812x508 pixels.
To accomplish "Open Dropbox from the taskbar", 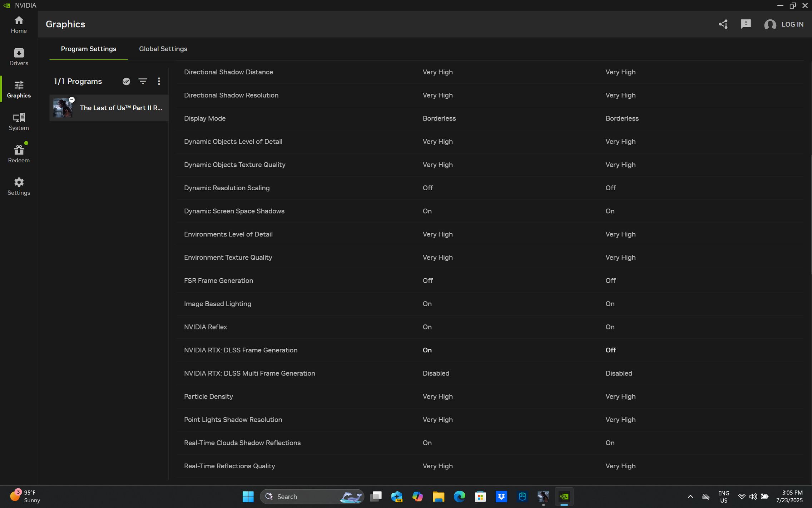I will (x=501, y=497).
